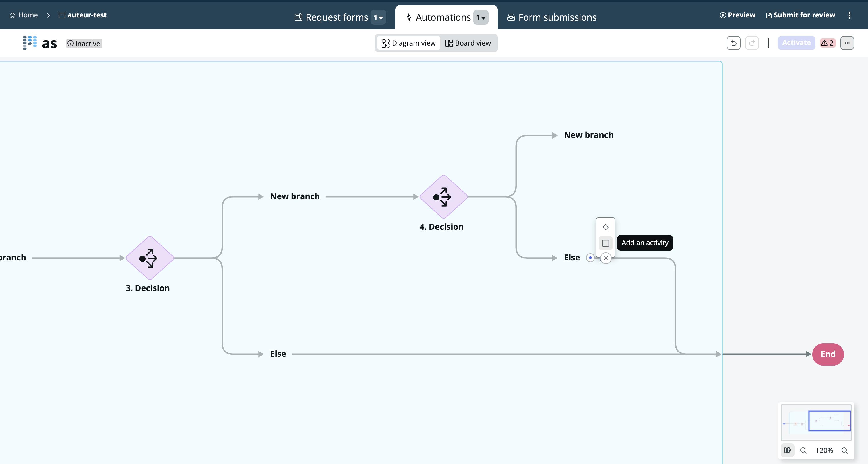
Task: Switch to Diagram view
Action: click(x=408, y=43)
